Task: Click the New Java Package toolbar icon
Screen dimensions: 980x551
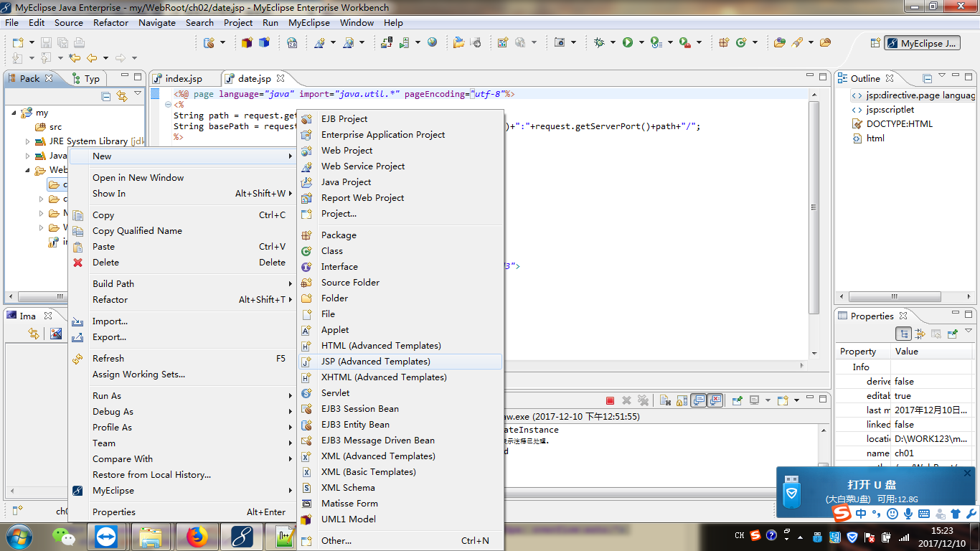Action: pos(724,43)
